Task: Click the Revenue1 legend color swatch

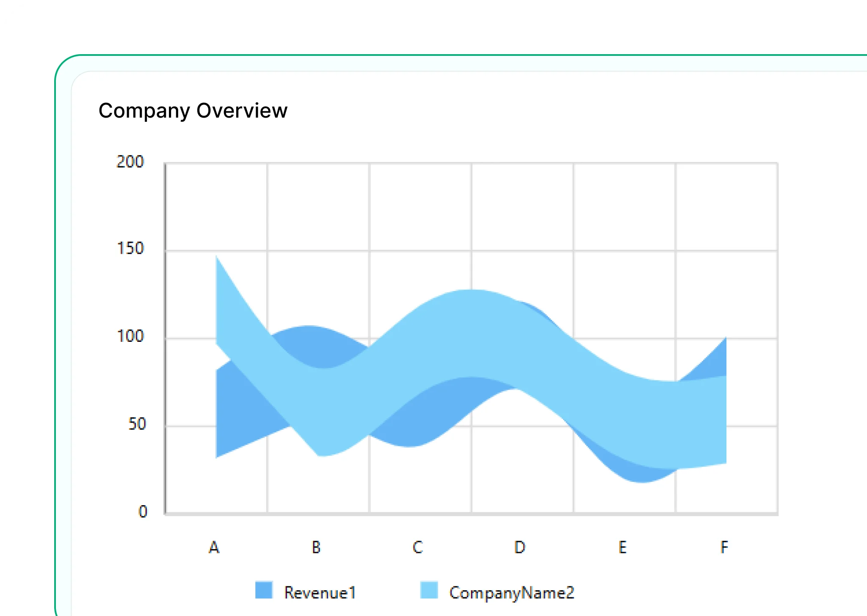Action: pyautogui.click(x=263, y=590)
